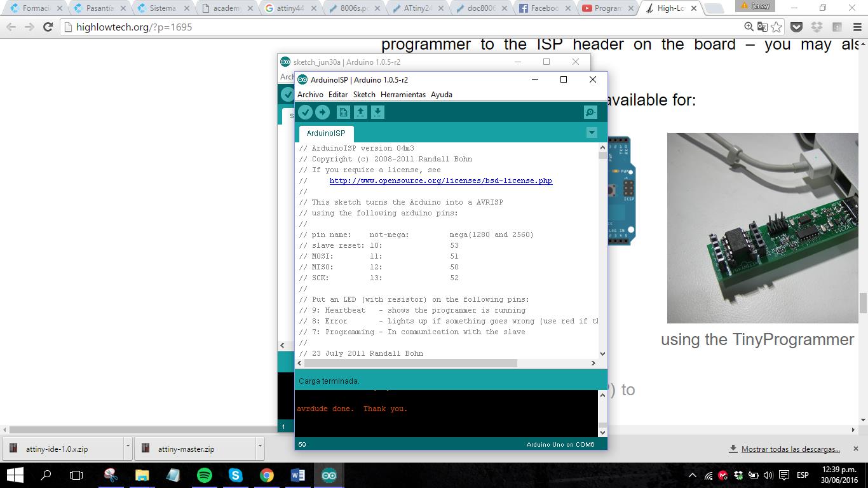Open the Pocket extension icon in Chrome
The width and height of the screenshot is (868, 488).
tap(797, 27)
